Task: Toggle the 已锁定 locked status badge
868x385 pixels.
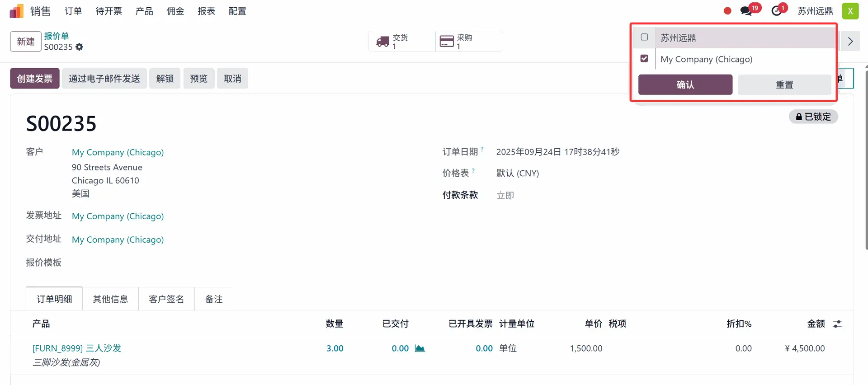Action: 813,117
